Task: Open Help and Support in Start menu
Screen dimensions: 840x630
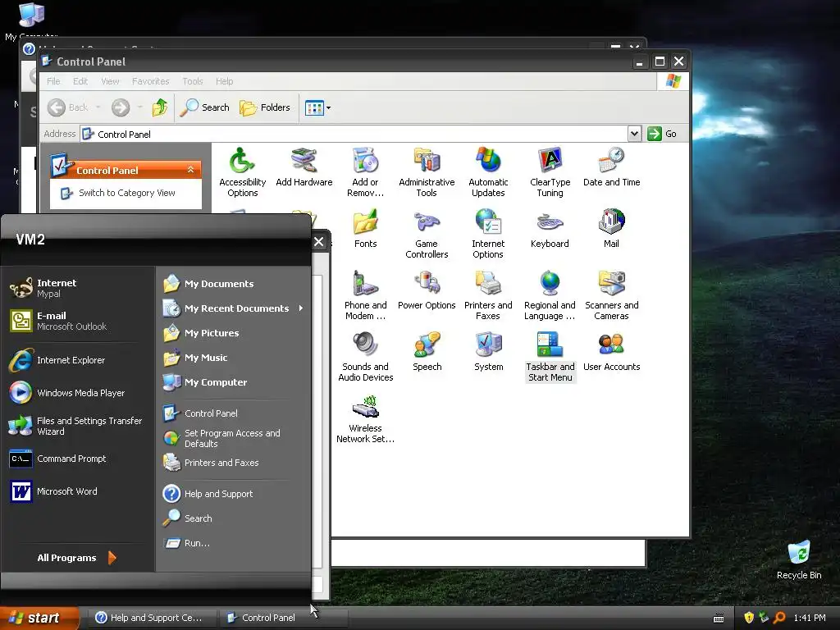Action: [x=233, y=494]
